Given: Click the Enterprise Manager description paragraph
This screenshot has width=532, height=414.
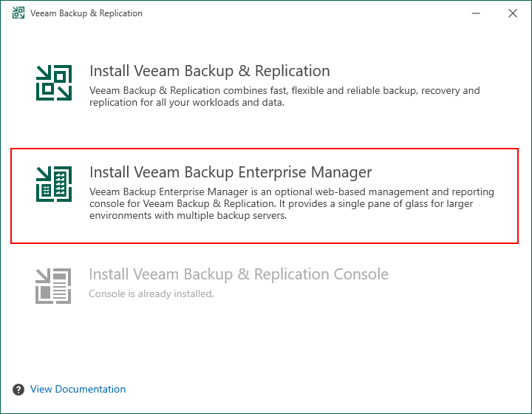Looking at the screenshot, I should tap(291, 203).
